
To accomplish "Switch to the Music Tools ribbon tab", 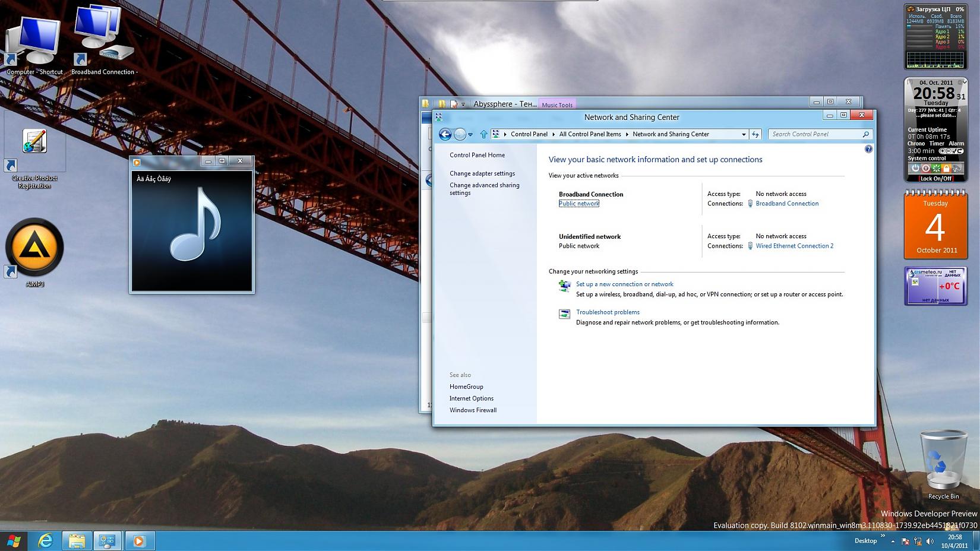I will (557, 105).
